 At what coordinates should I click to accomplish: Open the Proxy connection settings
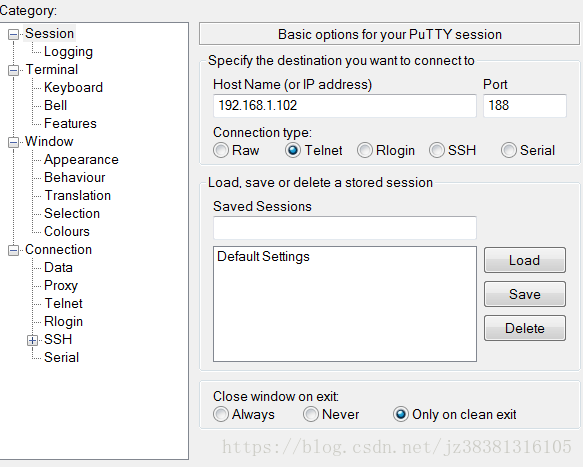[61, 286]
